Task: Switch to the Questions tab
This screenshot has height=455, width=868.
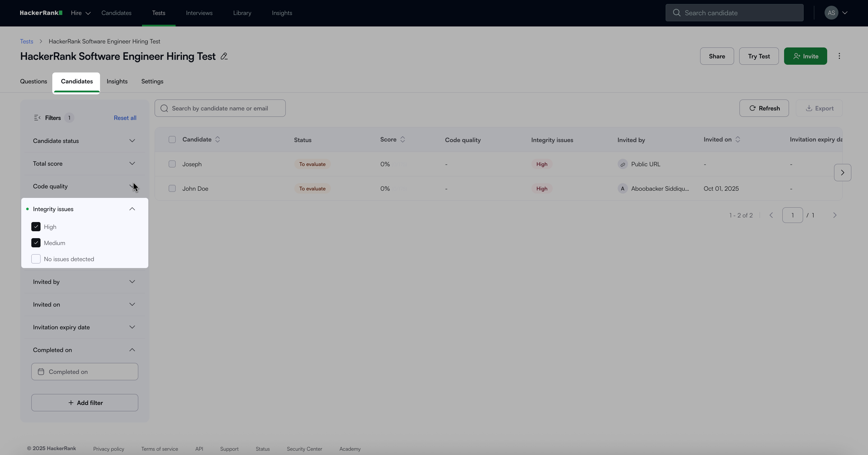Action: [x=34, y=81]
